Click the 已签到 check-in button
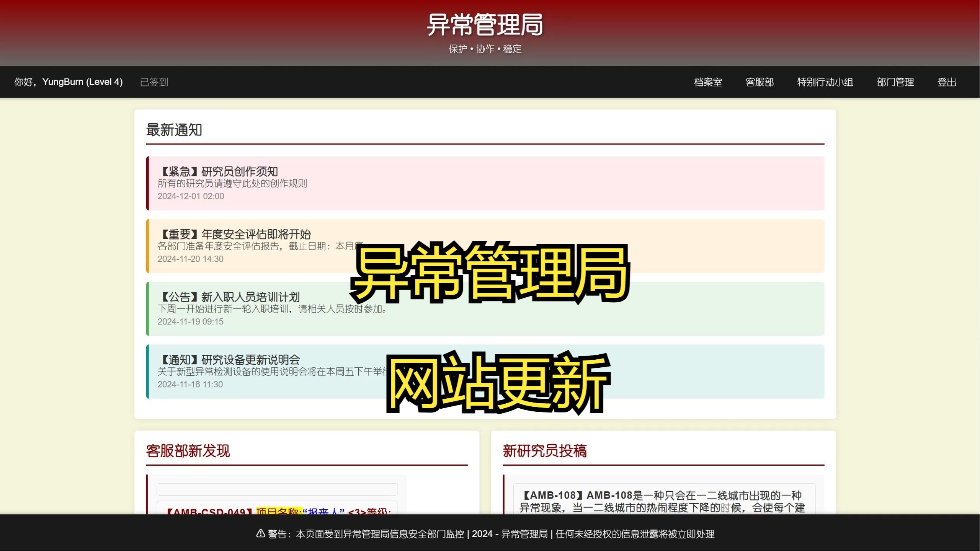 [x=154, y=82]
